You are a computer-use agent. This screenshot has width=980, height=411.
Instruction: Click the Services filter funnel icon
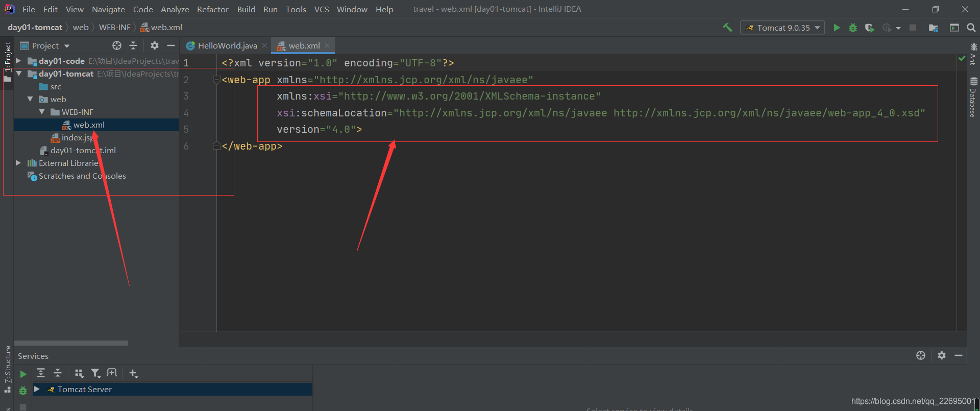(x=95, y=373)
